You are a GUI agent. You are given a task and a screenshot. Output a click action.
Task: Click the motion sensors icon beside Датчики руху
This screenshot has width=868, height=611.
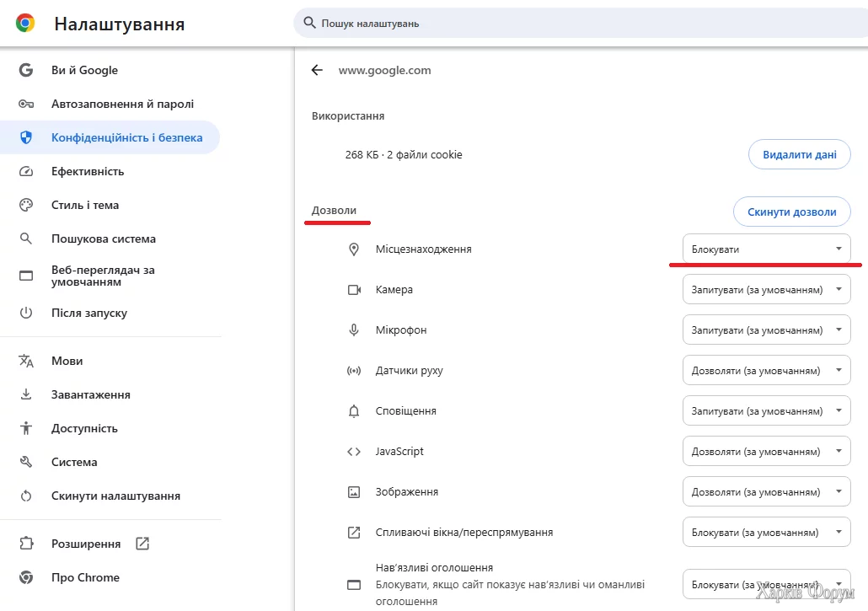[354, 370]
